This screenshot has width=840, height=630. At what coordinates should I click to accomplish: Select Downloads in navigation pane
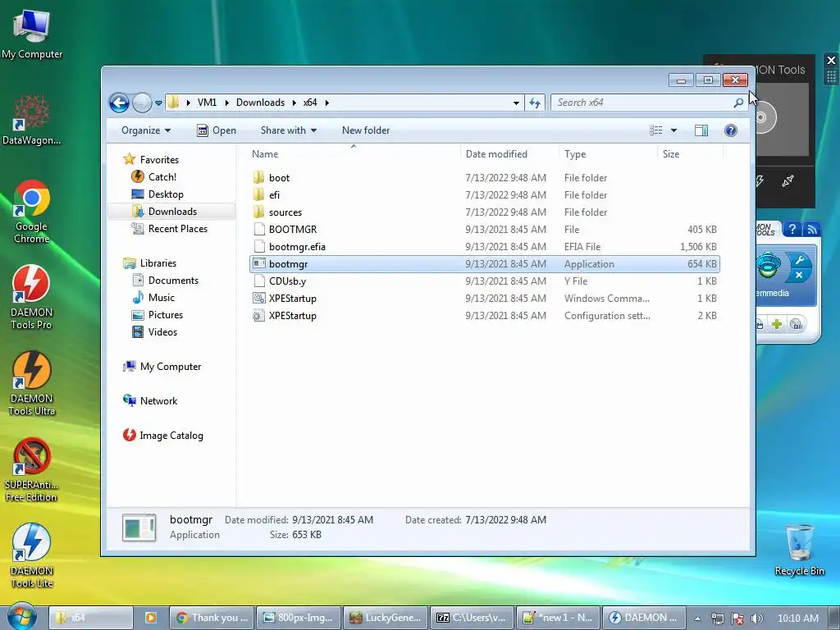click(172, 211)
